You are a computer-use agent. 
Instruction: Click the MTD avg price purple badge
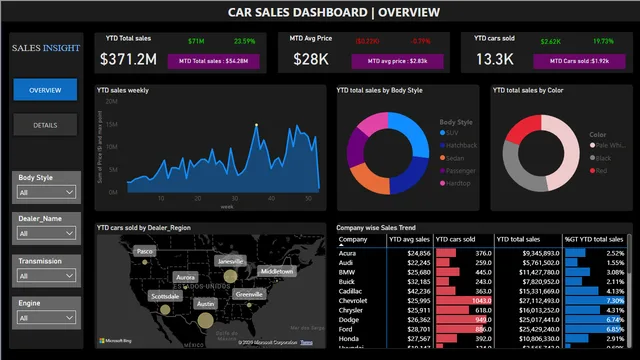coord(397,61)
